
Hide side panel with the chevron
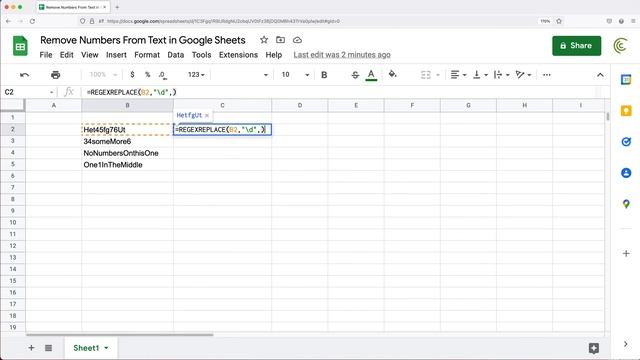626,344
